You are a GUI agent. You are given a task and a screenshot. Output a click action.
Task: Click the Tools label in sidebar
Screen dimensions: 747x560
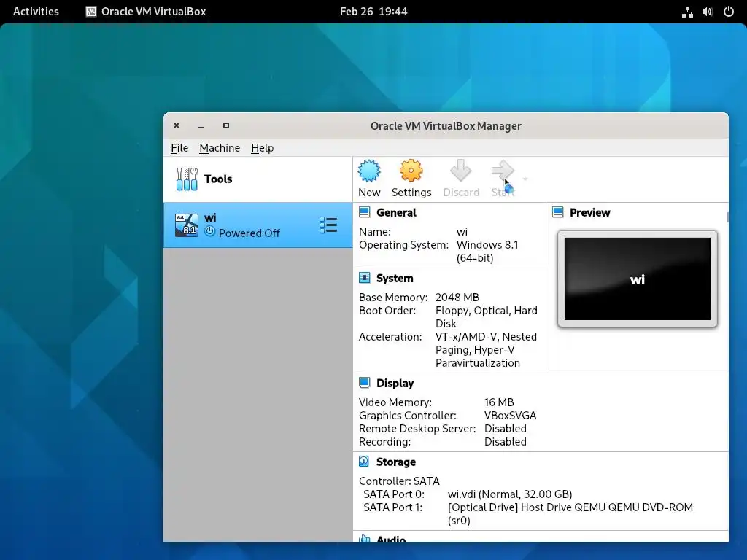coord(218,179)
